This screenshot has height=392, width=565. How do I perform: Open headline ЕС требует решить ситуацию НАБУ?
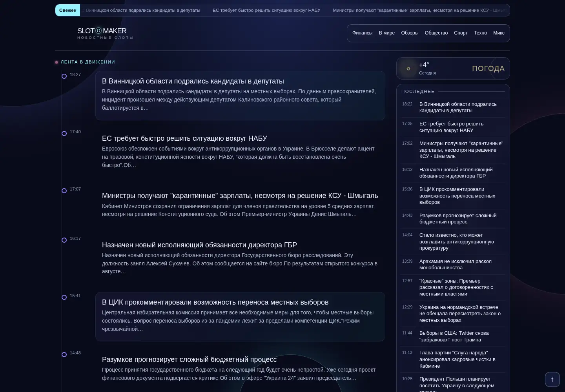(x=184, y=138)
